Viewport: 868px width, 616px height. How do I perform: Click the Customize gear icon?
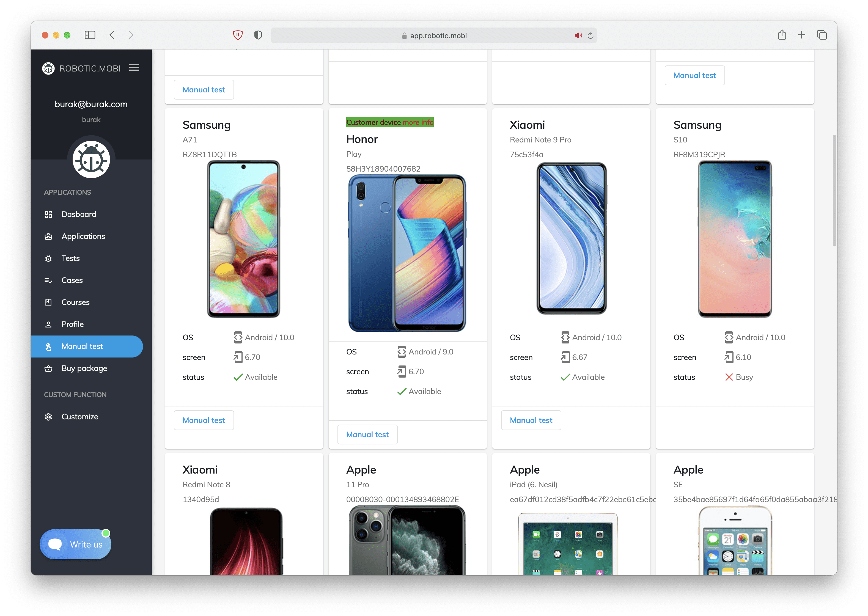pos(48,416)
